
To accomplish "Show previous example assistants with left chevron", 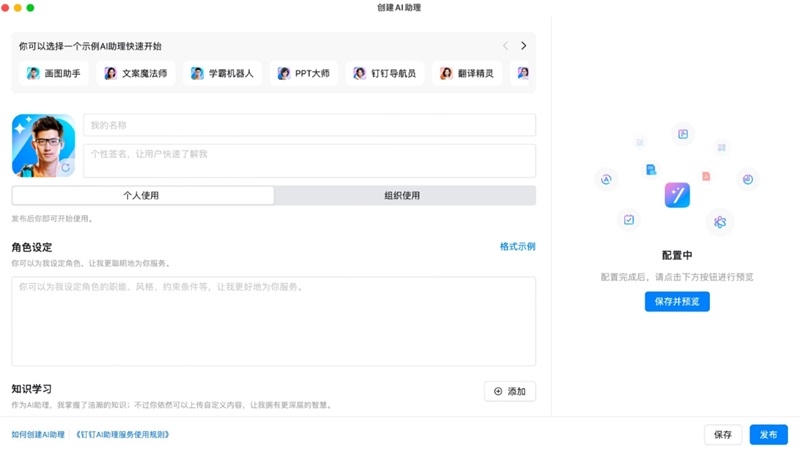I will (x=505, y=46).
